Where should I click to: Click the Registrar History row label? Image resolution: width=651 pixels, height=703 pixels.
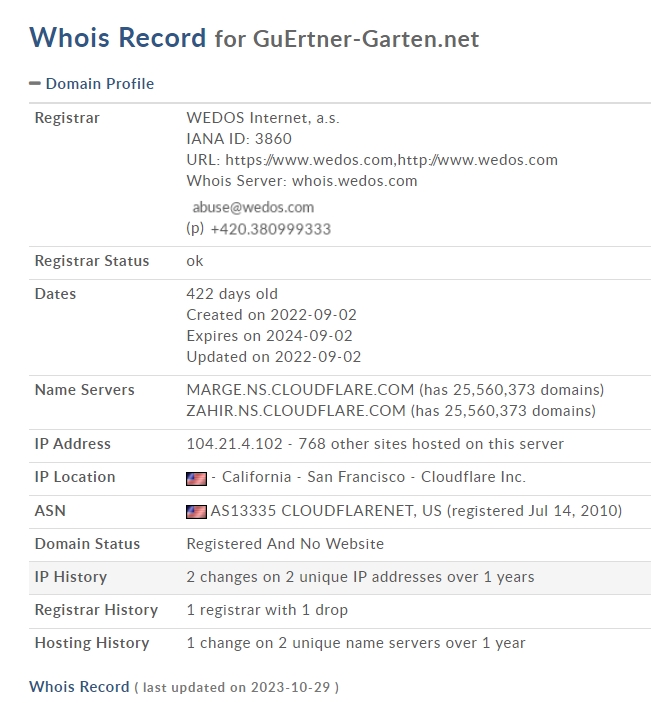click(x=96, y=610)
